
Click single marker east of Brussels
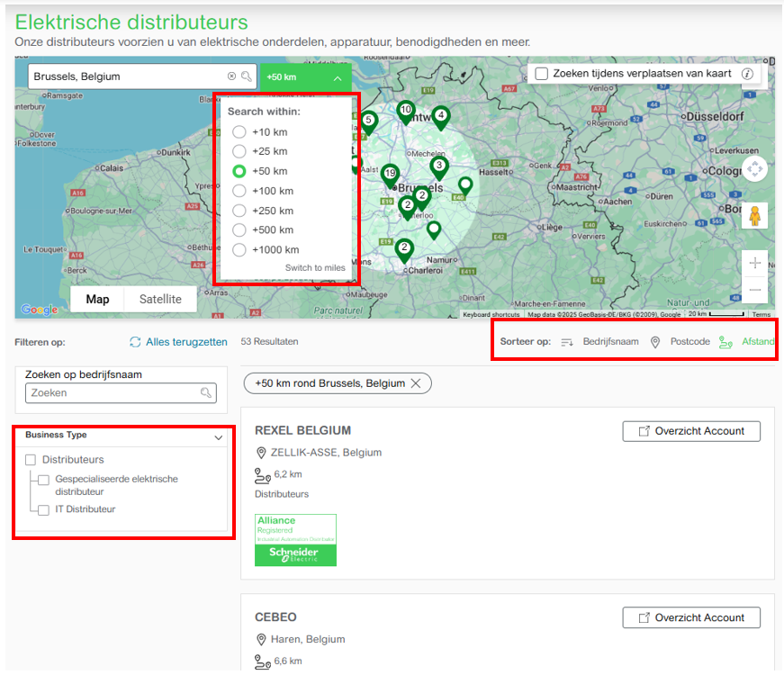click(x=465, y=186)
